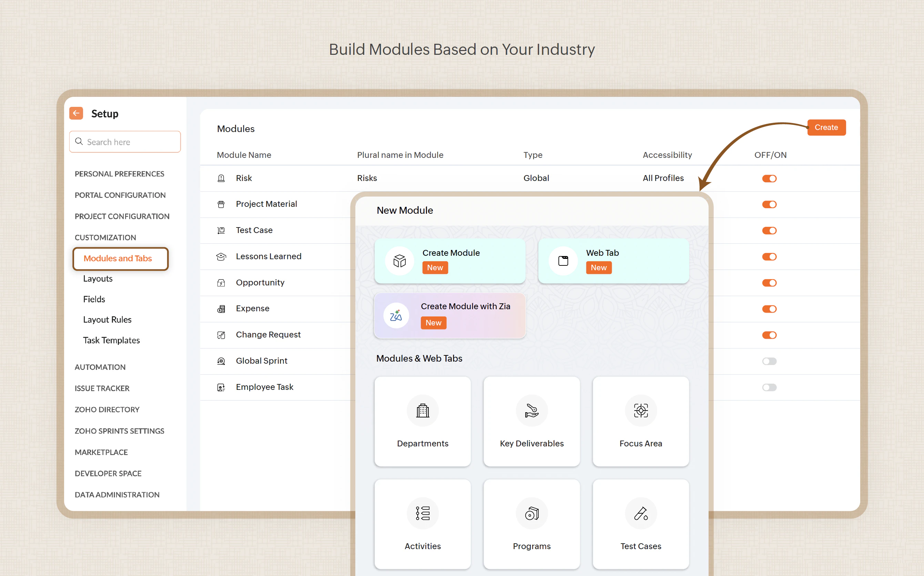This screenshot has height=576, width=924.
Task: Expand the Automation section in sidebar
Action: pos(100,367)
